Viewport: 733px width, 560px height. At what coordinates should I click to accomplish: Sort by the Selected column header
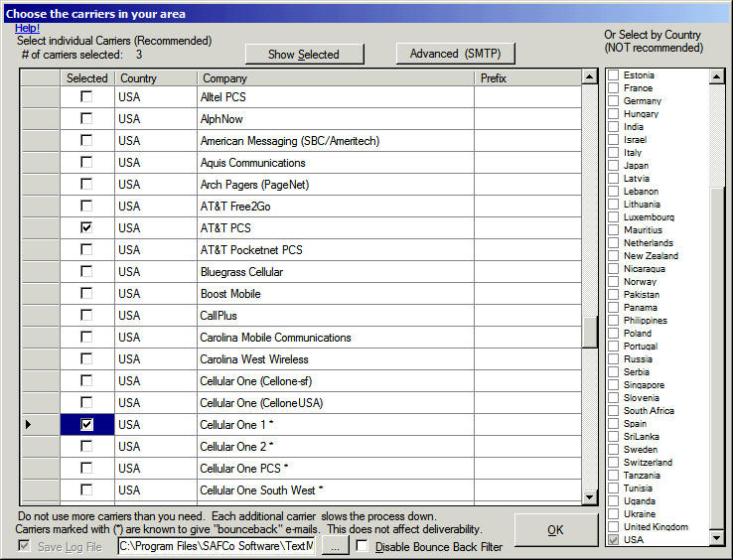click(x=87, y=78)
